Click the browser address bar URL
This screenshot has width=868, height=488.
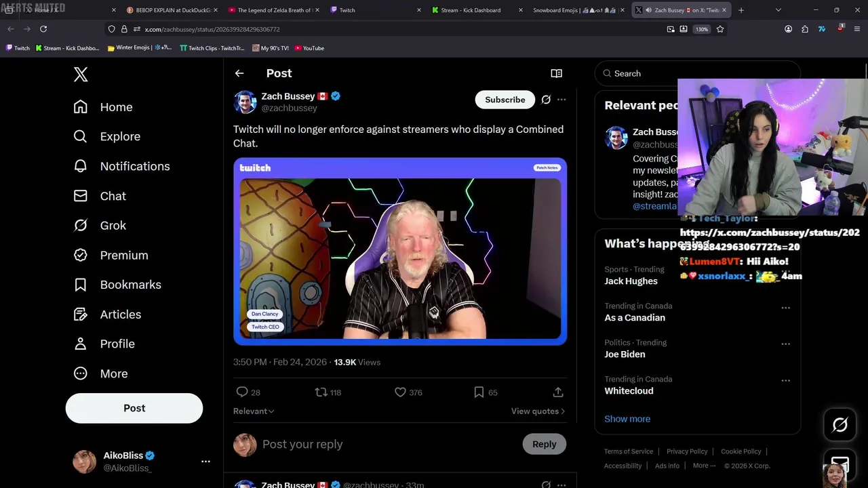(212, 29)
